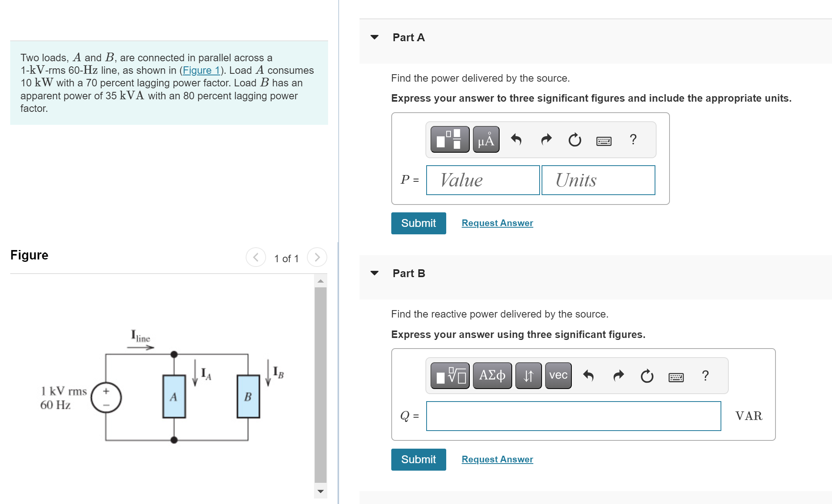Select the subscript superscript icon in Part B
The width and height of the screenshot is (832, 504).
[x=528, y=375]
